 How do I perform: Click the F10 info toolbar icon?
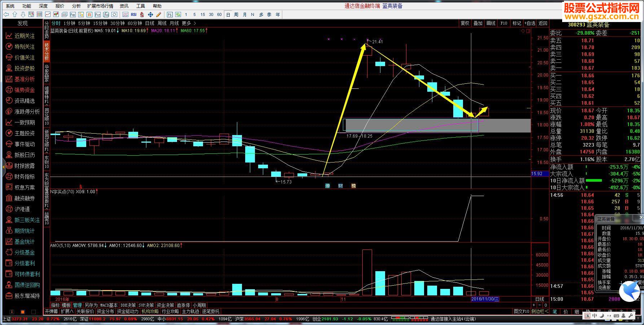point(73,14)
